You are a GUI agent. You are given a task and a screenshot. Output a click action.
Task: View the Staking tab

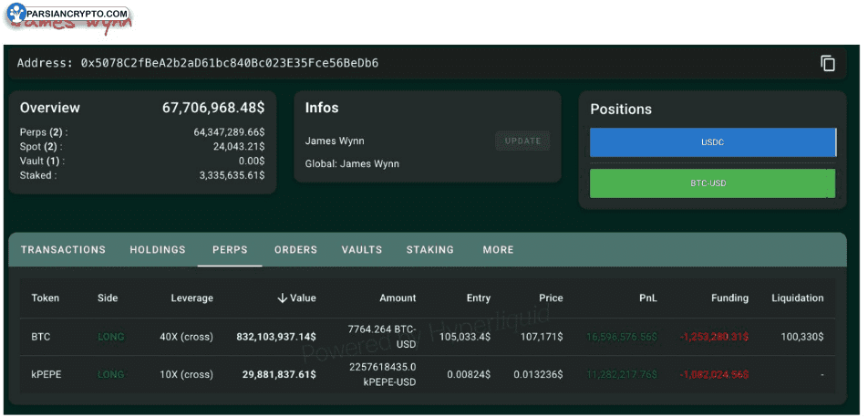coord(429,250)
